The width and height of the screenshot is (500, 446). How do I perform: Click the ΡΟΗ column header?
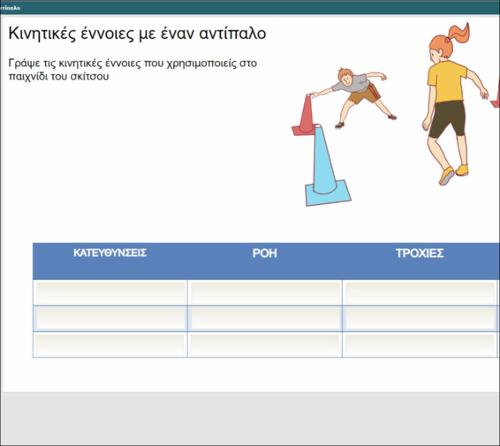point(265,253)
